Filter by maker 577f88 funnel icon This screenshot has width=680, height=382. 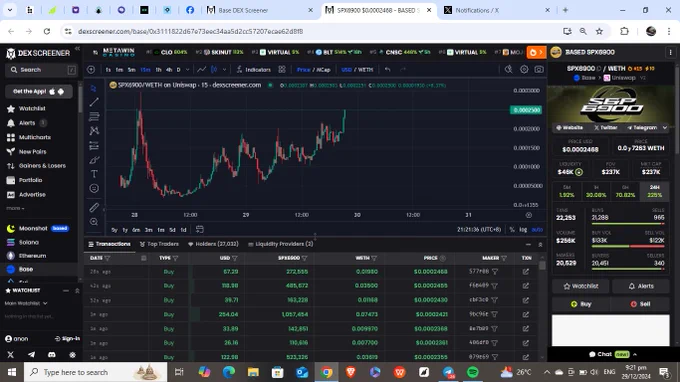coord(495,271)
